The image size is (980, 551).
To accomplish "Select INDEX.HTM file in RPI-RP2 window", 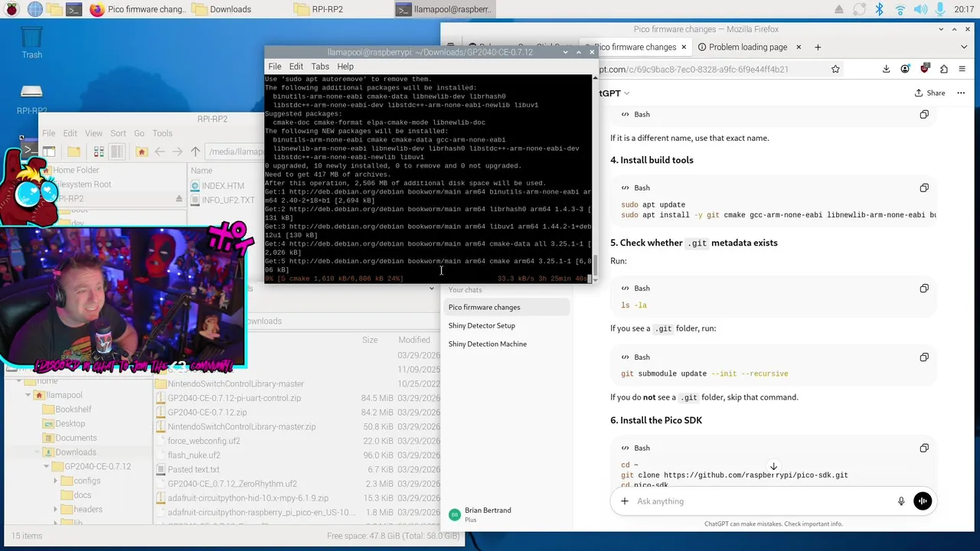I will (x=217, y=186).
